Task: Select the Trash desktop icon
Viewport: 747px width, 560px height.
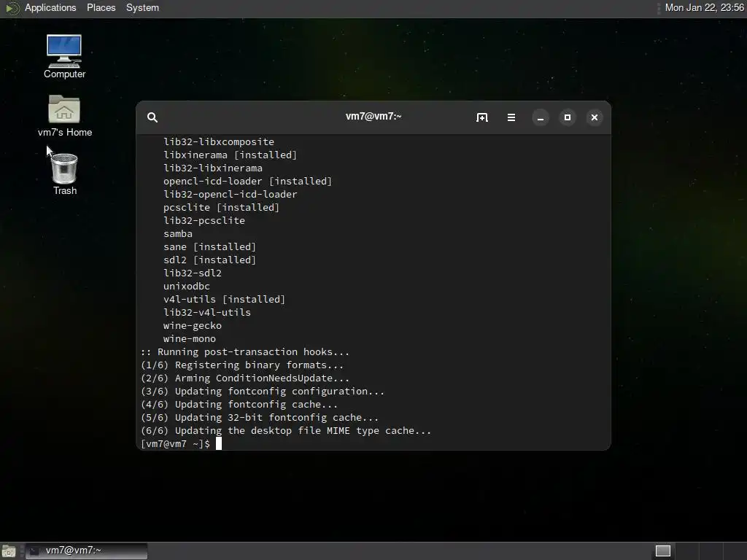Action: (64, 174)
